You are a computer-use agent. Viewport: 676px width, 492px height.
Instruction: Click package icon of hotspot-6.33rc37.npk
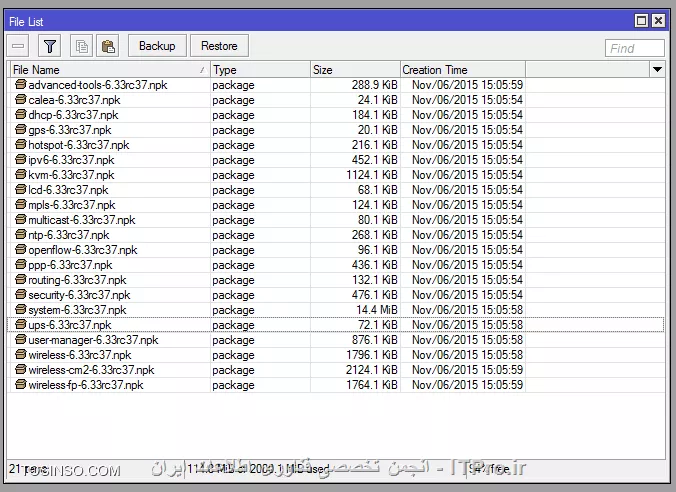click(20, 144)
